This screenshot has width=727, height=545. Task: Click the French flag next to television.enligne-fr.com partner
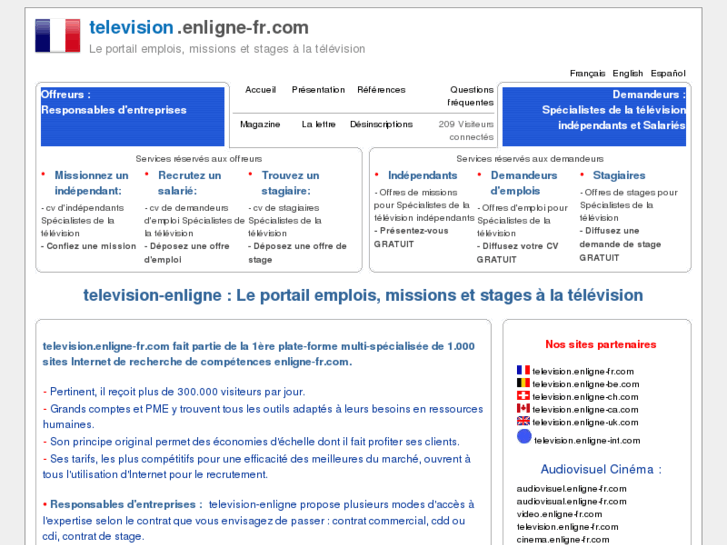tap(523, 370)
